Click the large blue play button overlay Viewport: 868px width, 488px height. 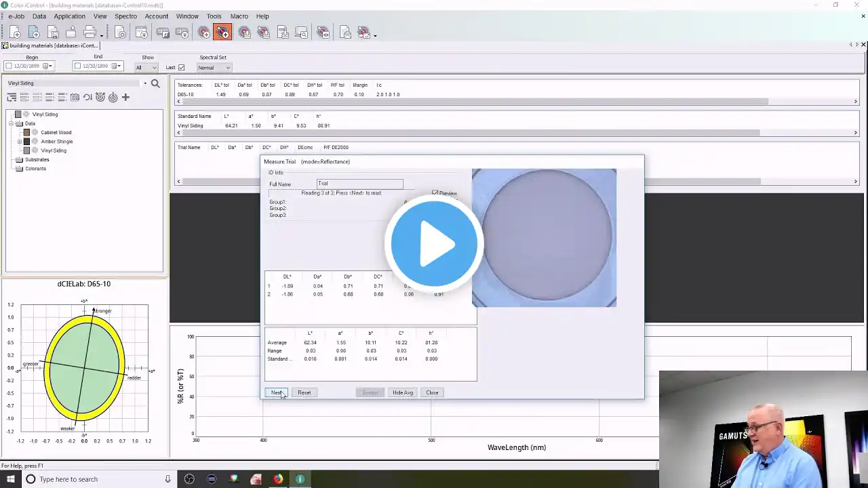tap(434, 243)
